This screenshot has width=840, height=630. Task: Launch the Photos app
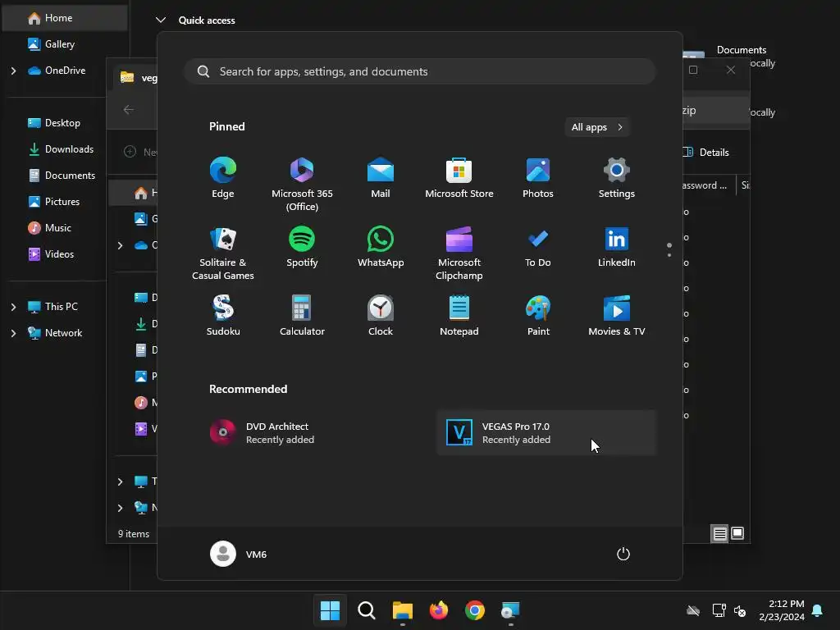tap(538, 178)
